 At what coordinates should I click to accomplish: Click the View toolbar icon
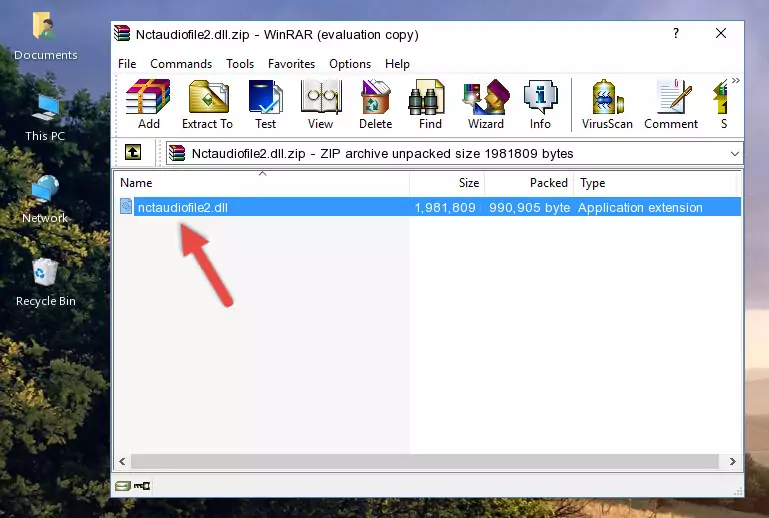pyautogui.click(x=321, y=104)
